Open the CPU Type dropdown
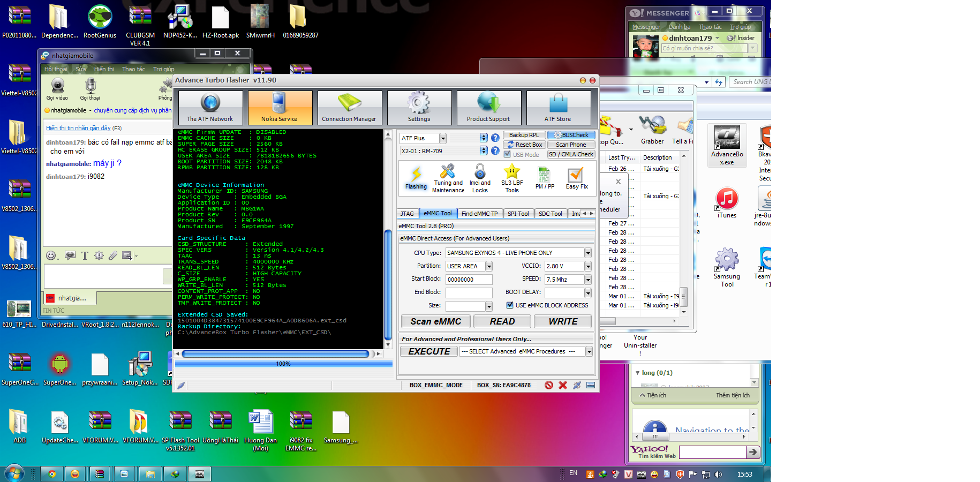The image size is (980, 482). (588, 253)
